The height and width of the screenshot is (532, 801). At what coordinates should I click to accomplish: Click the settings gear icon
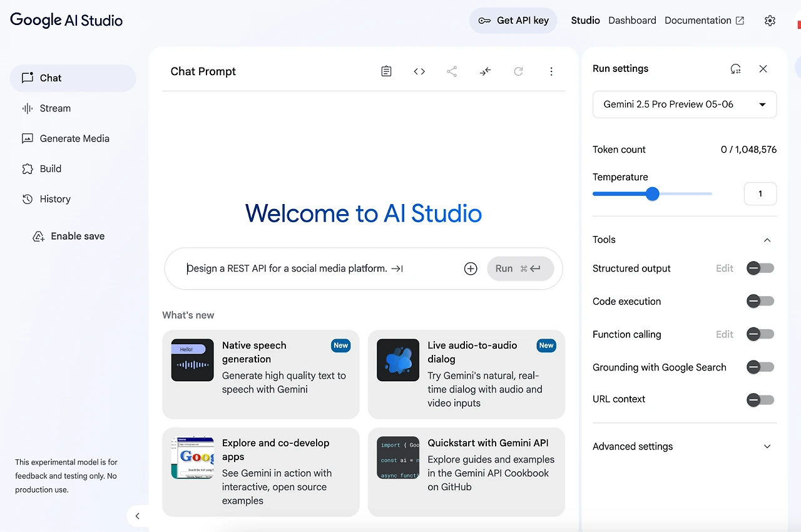[x=770, y=21]
